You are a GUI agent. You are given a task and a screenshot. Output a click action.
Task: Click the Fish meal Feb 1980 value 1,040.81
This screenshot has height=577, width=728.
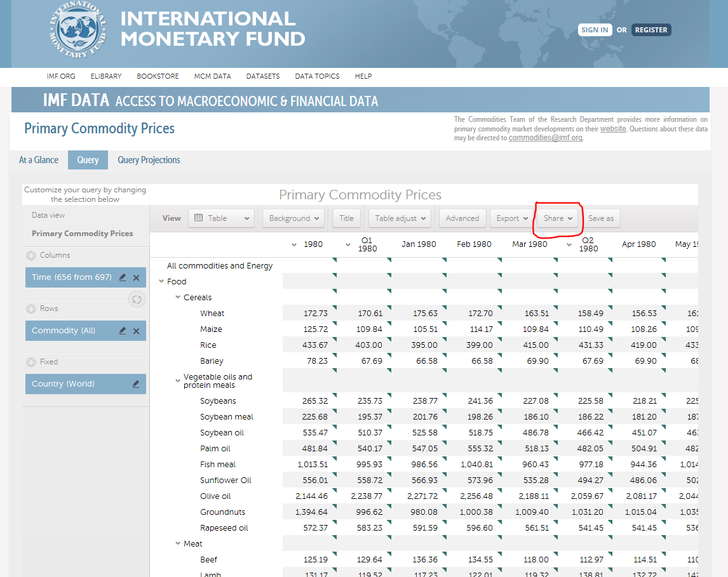point(476,464)
